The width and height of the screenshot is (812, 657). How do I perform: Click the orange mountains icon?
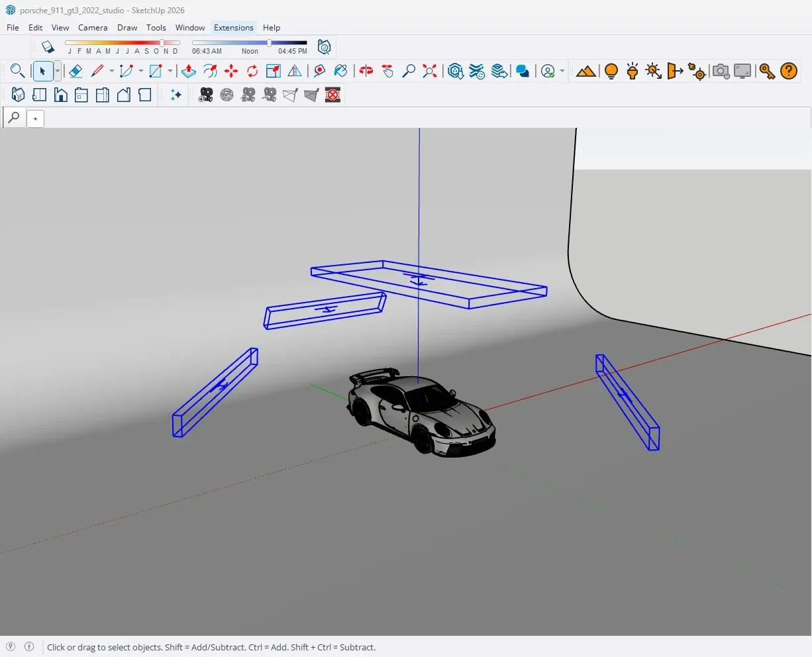tap(585, 71)
